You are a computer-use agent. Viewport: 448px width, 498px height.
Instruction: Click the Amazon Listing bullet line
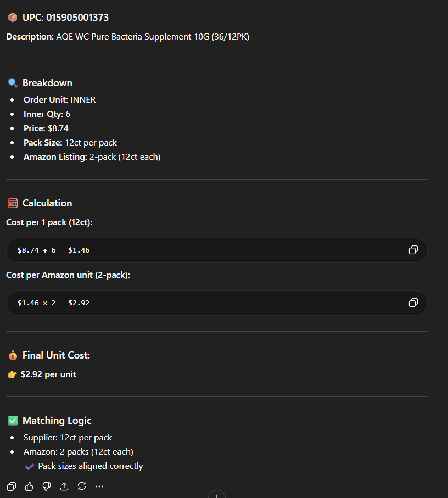pos(92,157)
